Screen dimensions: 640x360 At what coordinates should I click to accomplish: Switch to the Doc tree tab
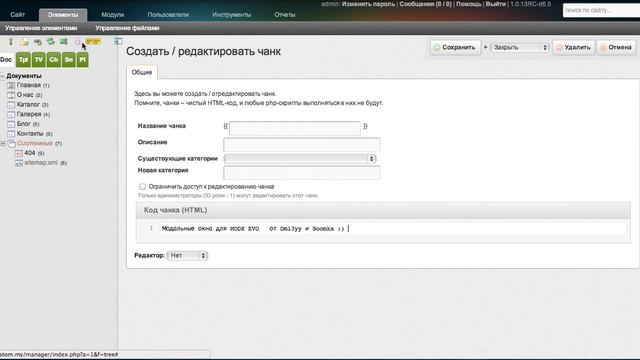6,60
